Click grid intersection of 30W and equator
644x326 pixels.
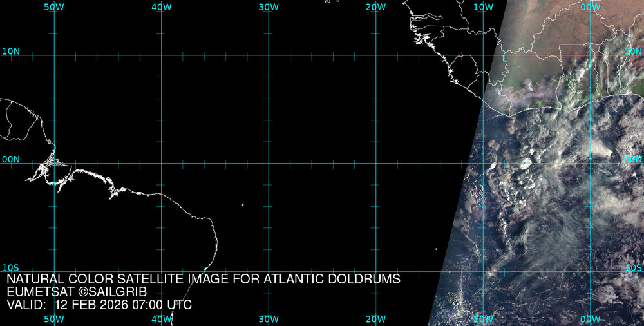pos(269,163)
